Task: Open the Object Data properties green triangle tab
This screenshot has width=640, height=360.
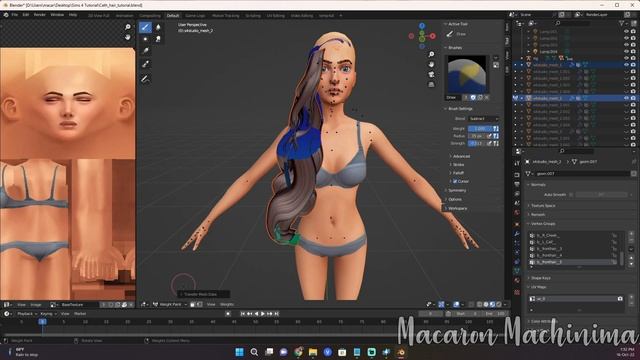Action: click(x=517, y=270)
